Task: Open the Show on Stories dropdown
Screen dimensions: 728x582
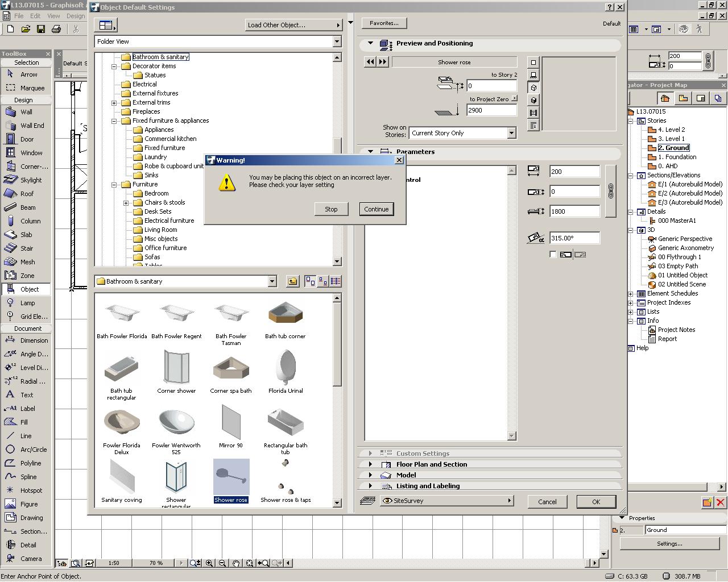Action: click(x=511, y=132)
